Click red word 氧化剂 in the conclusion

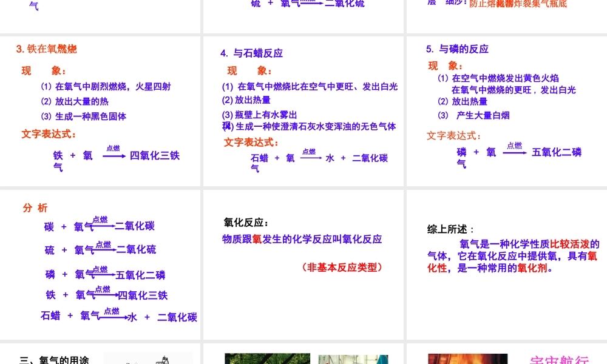coord(532,268)
